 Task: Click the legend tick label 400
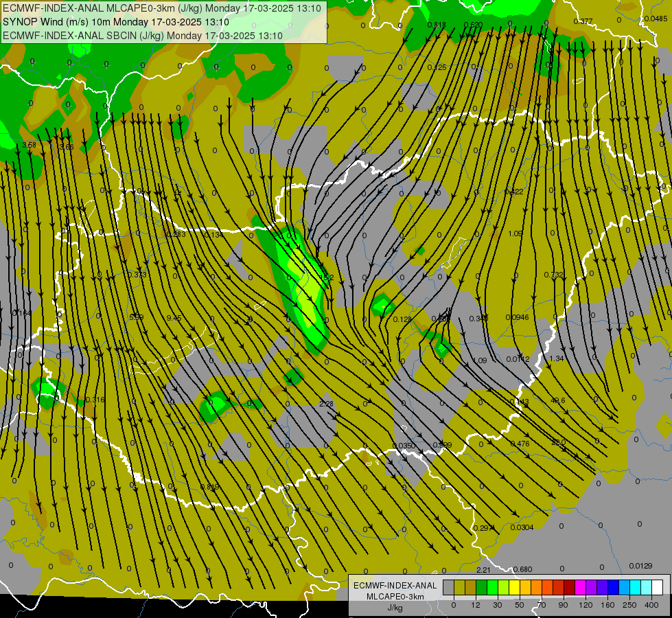[651, 605]
